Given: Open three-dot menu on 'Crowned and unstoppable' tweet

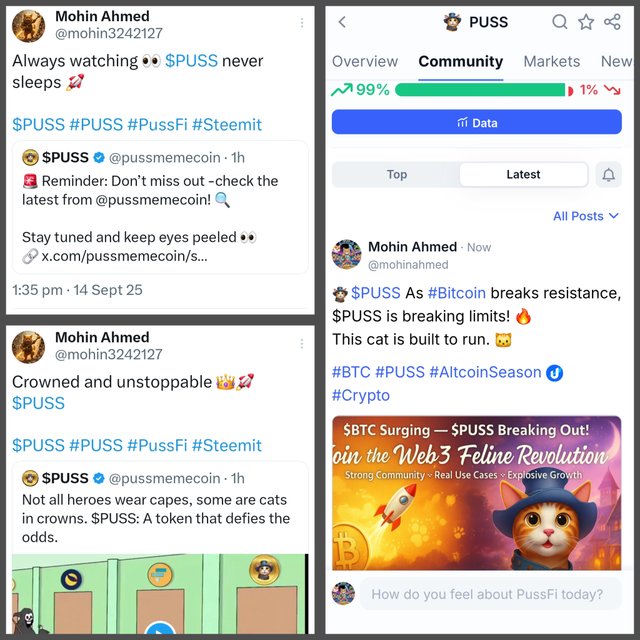Looking at the screenshot, I should pos(302,344).
